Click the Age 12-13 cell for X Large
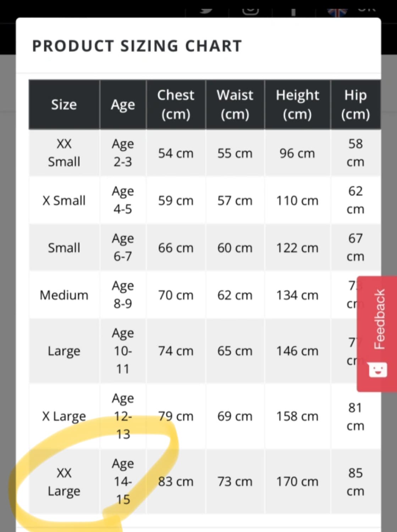This screenshot has height=532, width=397. 123,416
